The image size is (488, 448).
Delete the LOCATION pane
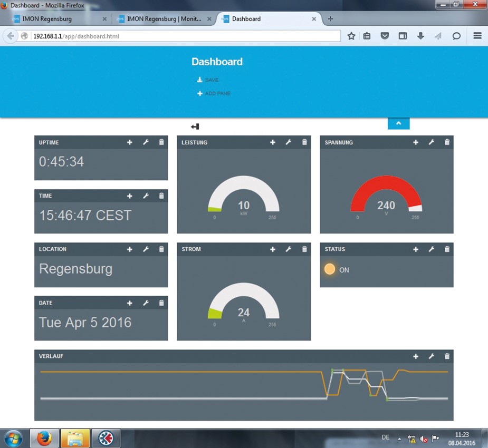161,249
